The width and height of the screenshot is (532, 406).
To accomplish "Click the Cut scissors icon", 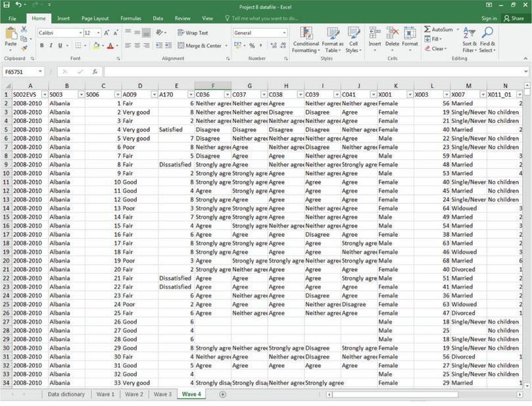I will [x=24, y=29].
